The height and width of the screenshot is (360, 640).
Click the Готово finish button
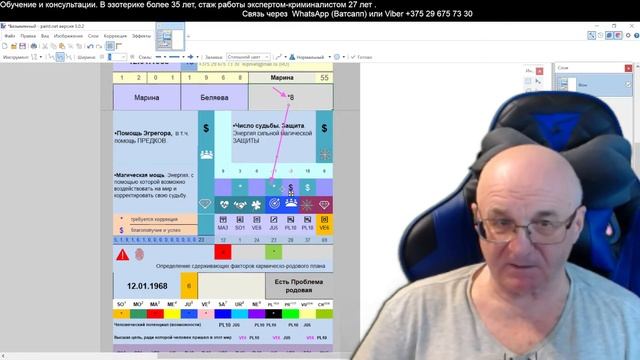(x=361, y=57)
